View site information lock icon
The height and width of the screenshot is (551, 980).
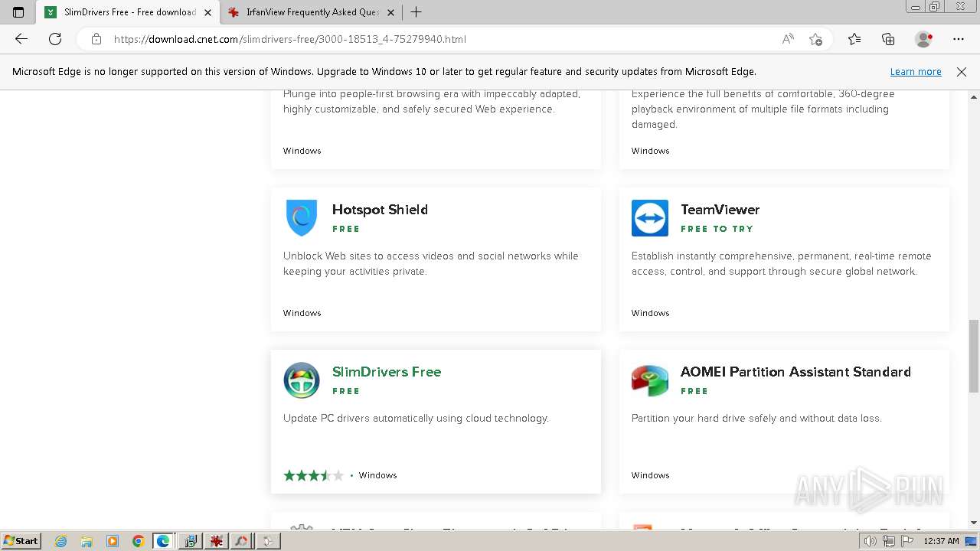click(96, 39)
